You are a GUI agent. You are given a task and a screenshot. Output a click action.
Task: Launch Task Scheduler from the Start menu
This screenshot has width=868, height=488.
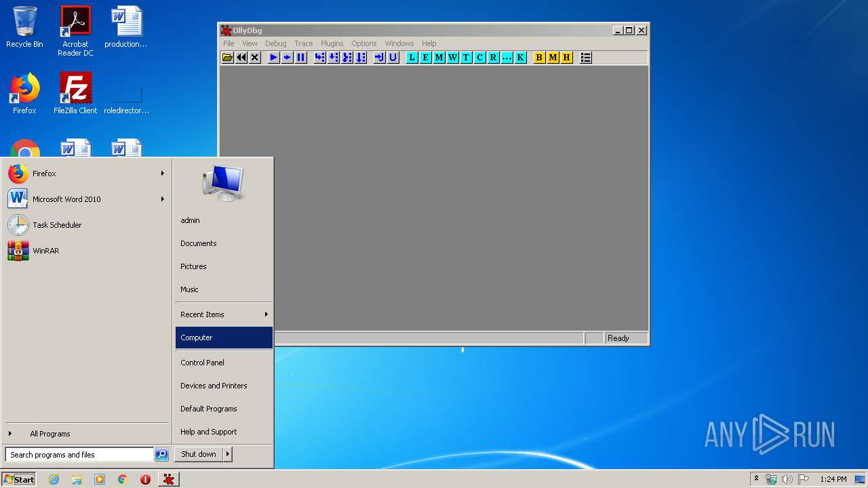[x=85, y=225]
